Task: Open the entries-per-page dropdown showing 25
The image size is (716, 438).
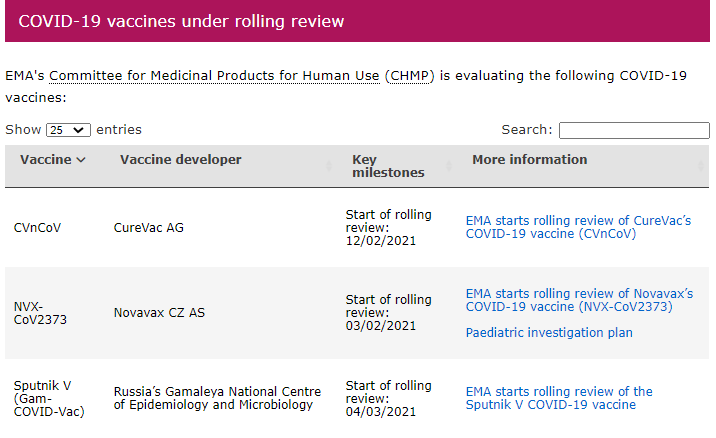Action: click(x=68, y=130)
